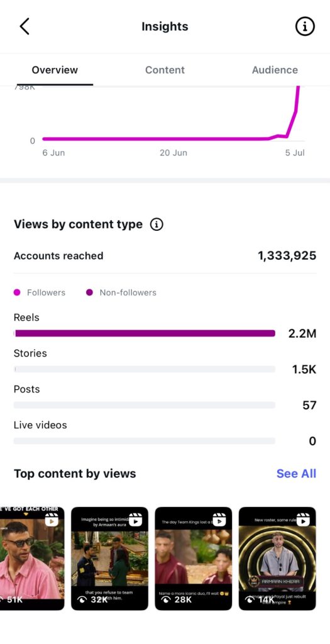Viewport: 330px width, 644px height.
Task: Tap reel icon on 28K thumbnail
Action: [219, 519]
